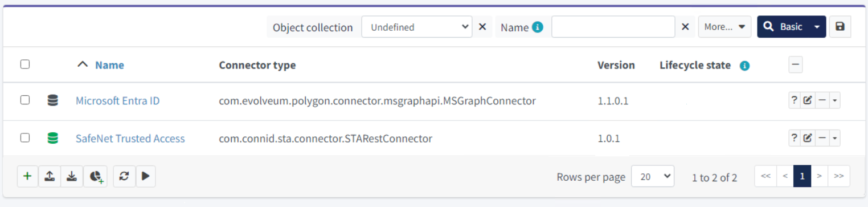Edit the SafeNet Trusted Access resource
The height and width of the screenshot is (207, 868).
pos(807,138)
